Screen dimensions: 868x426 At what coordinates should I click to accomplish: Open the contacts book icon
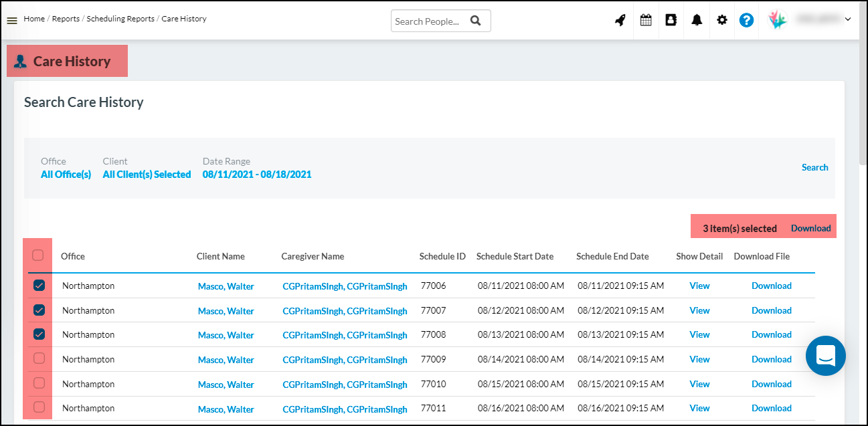click(671, 20)
